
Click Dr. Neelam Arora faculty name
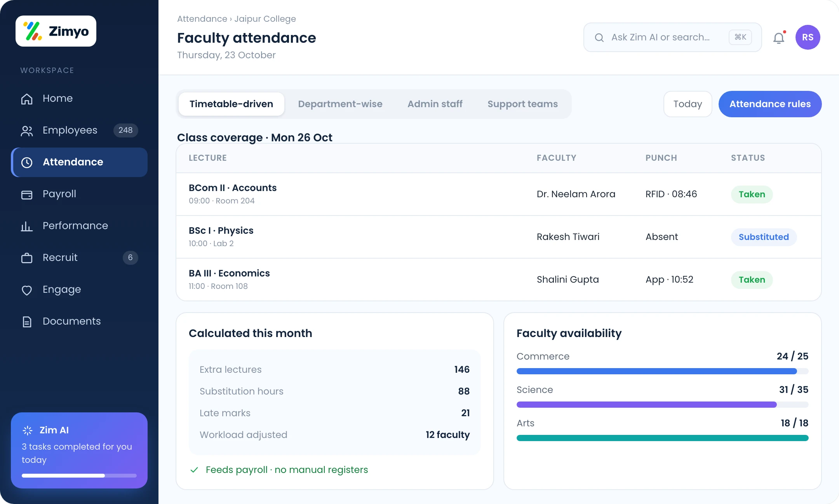(576, 194)
